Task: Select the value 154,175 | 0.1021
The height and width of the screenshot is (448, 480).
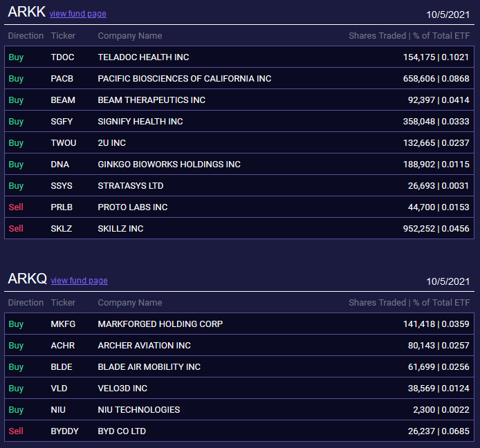Action: [x=436, y=57]
